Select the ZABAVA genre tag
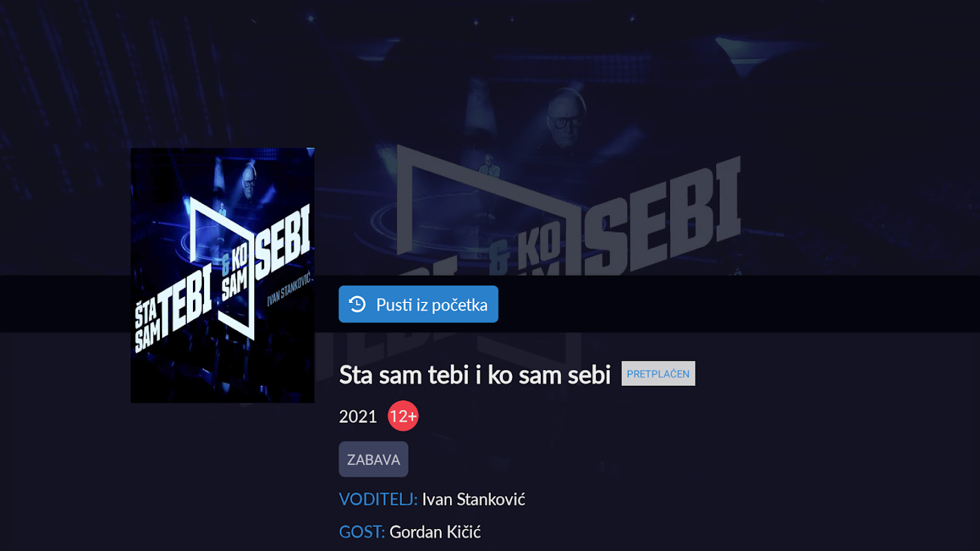 (374, 459)
